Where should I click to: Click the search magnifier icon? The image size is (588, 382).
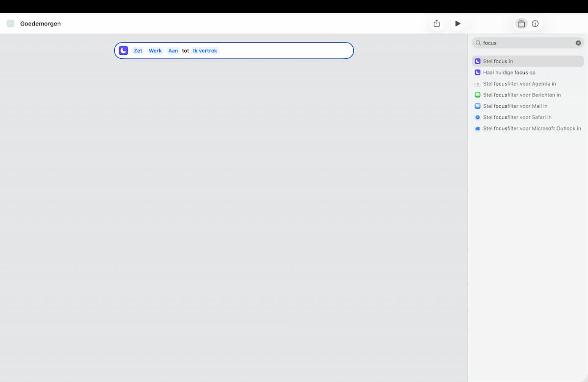coord(478,43)
